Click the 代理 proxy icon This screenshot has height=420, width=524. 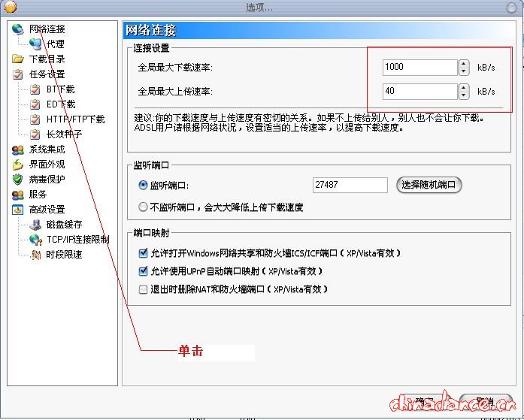click(35, 44)
